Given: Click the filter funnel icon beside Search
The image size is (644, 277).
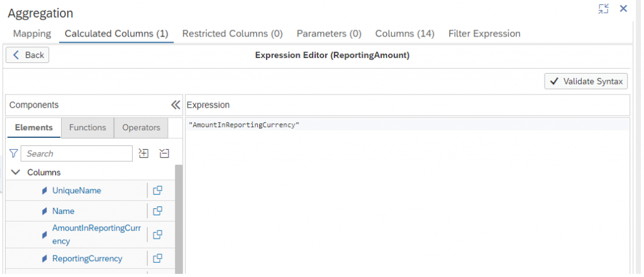Looking at the screenshot, I should 14,154.
